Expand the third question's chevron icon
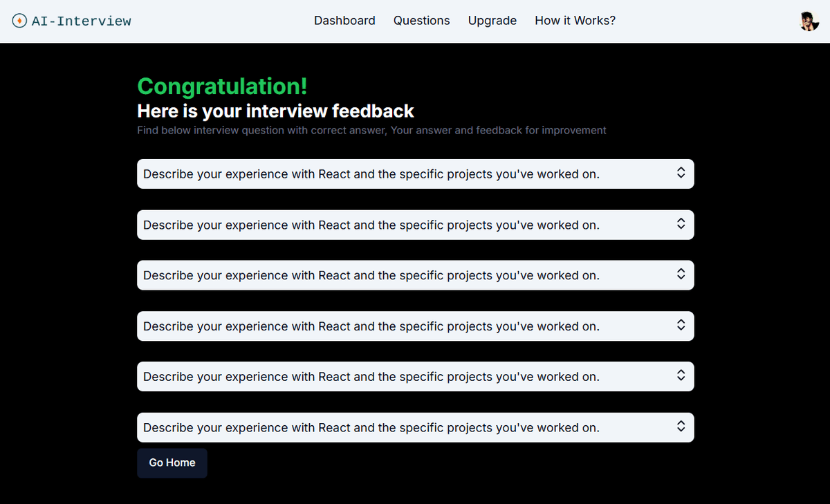Viewport: 830px width, 504px height. coord(681,274)
